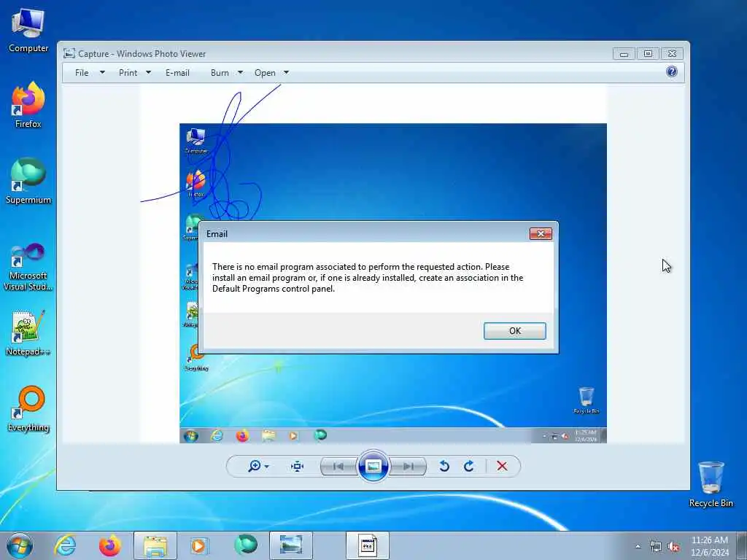
Task: Select the Everything desktop shortcut
Action: point(28,409)
